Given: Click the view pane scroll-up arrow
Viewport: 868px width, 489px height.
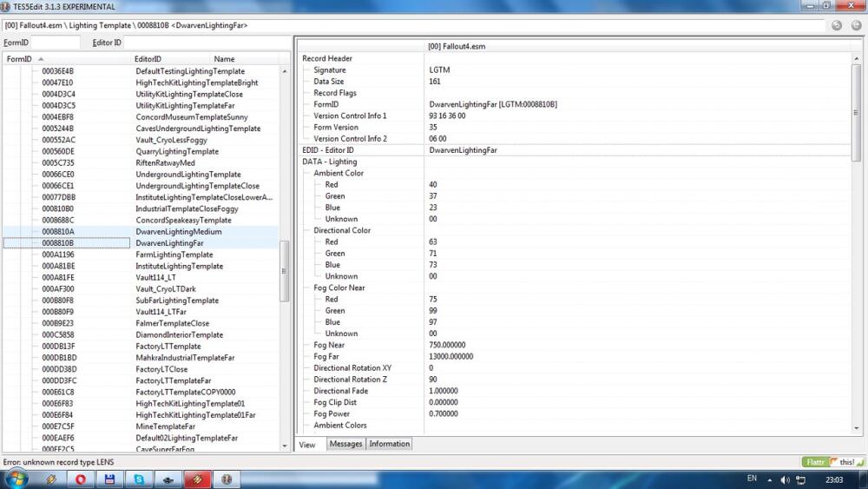Looking at the screenshot, I should 857,58.
